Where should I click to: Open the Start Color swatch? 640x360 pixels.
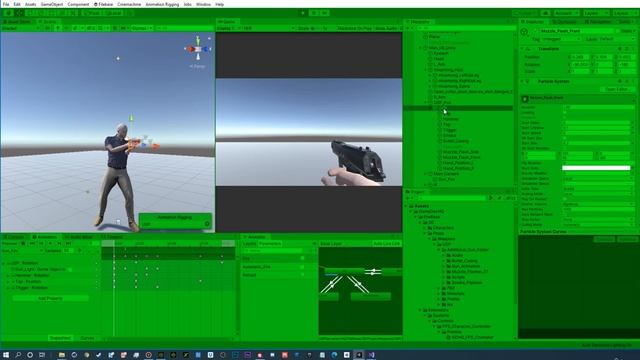point(596,168)
